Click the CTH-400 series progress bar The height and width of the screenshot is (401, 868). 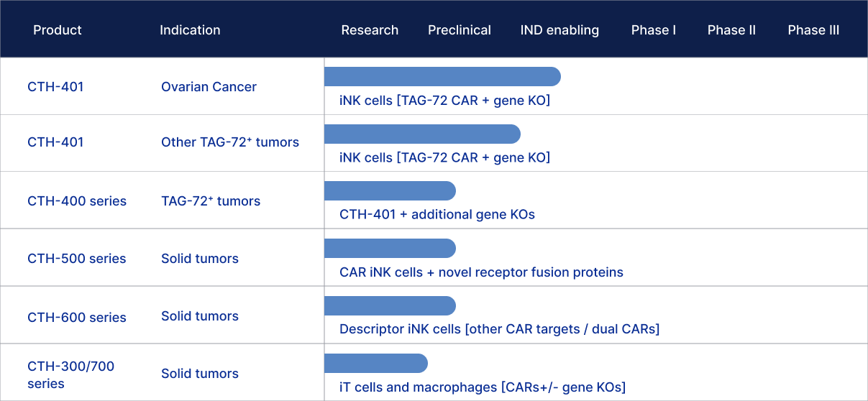(x=390, y=190)
